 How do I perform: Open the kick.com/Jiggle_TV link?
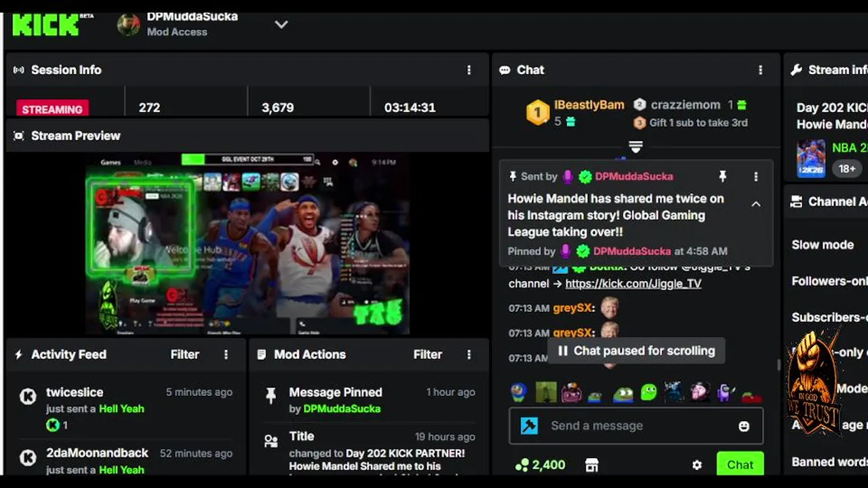click(x=633, y=283)
